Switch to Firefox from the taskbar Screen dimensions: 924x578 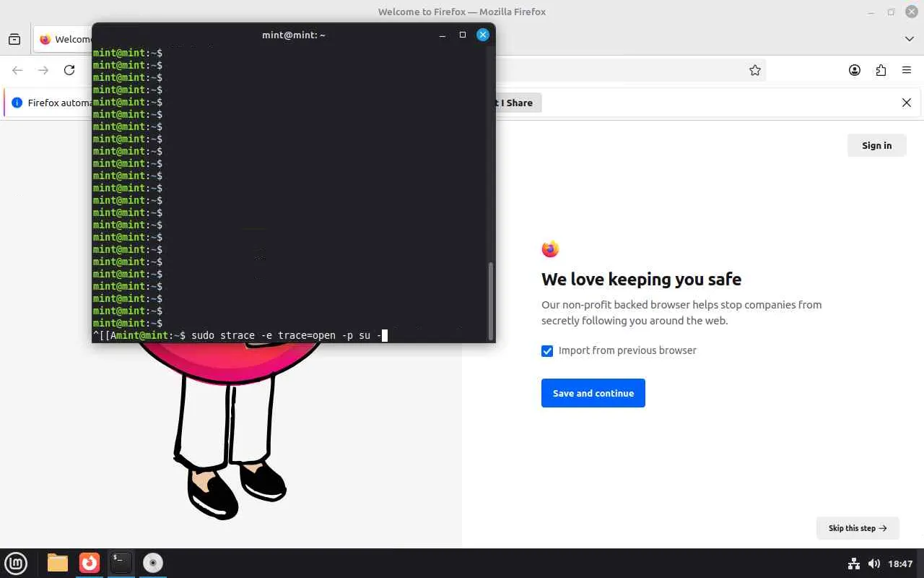[90, 563]
